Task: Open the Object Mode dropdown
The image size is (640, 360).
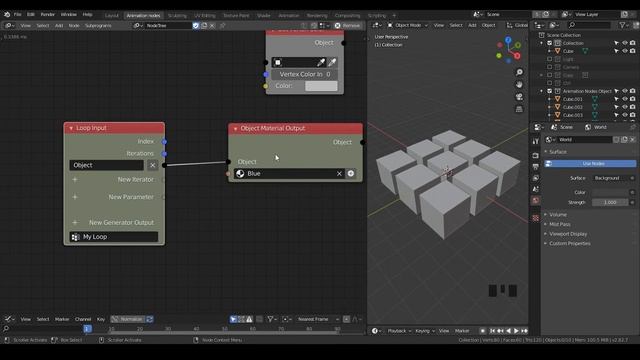Action: coord(407,25)
